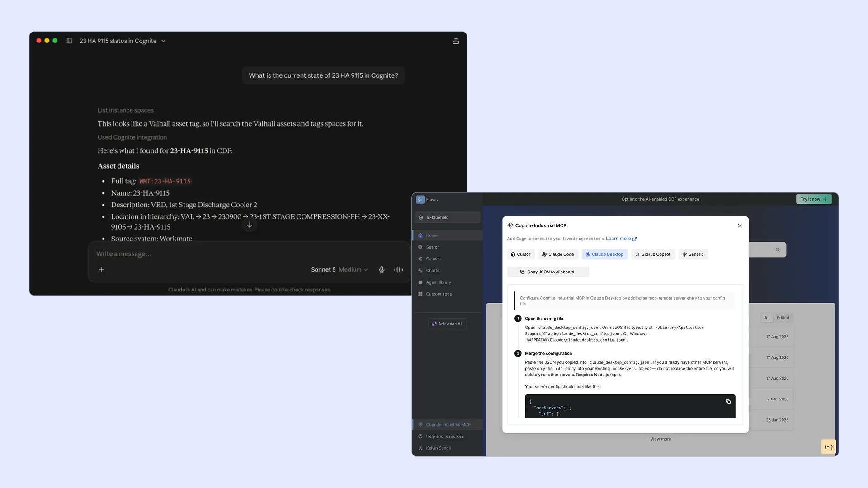This screenshot has width=868, height=488.
Task: Click the 25 Jun 2026 date row
Action: pos(777,420)
